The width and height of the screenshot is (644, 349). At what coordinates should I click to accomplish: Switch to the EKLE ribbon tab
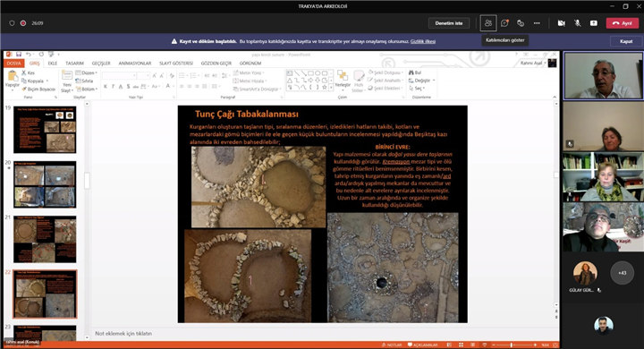53,64
